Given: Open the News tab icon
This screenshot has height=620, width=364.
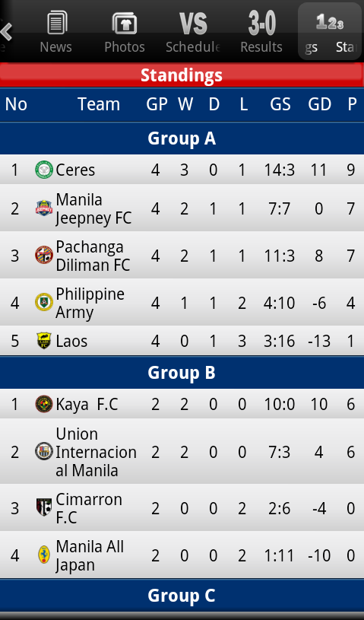Looking at the screenshot, I should point(57,23).
